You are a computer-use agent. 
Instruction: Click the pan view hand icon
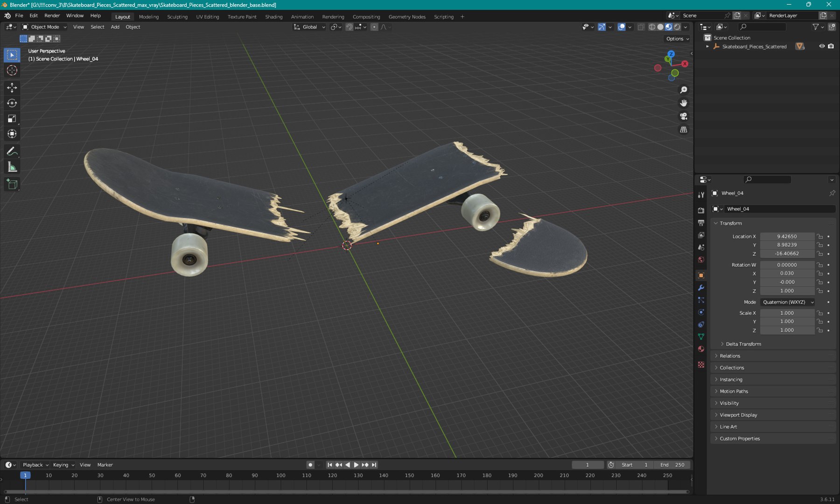(x=684, y=103)
